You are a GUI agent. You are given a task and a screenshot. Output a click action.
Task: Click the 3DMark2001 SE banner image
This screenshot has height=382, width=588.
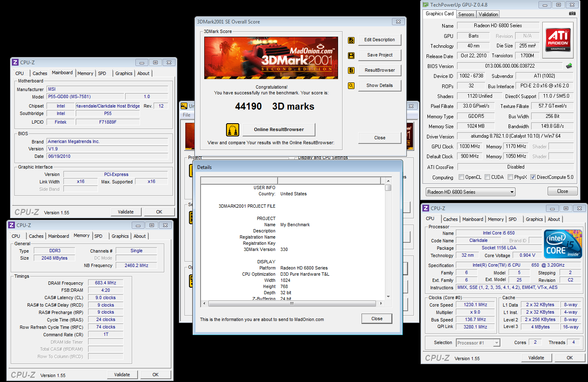coord(271,58)
